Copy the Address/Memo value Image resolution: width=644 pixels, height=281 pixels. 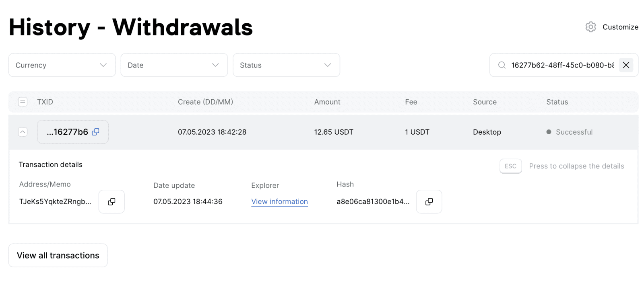(111, 201)
